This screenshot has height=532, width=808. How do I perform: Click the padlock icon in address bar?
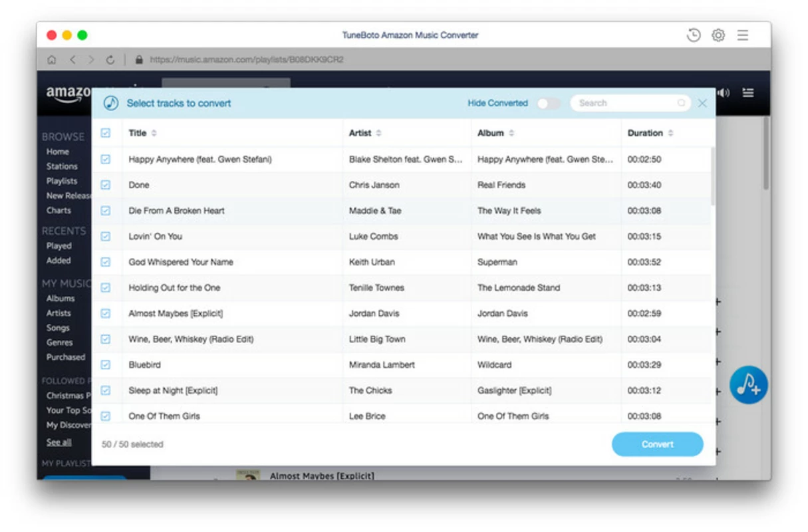click(139, 60)
